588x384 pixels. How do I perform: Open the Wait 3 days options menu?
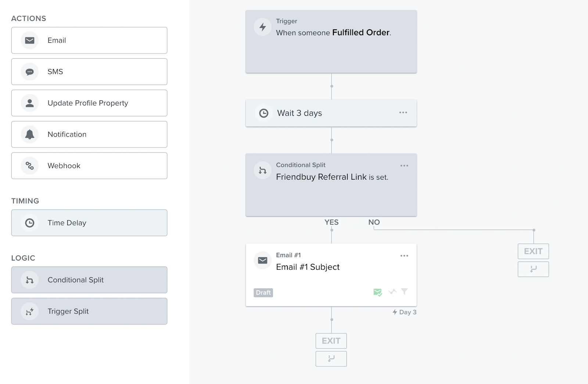[403, 113]
